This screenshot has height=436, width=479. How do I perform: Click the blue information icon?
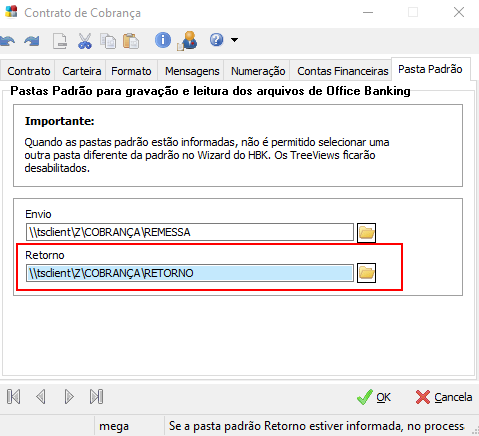click(163, 40)
